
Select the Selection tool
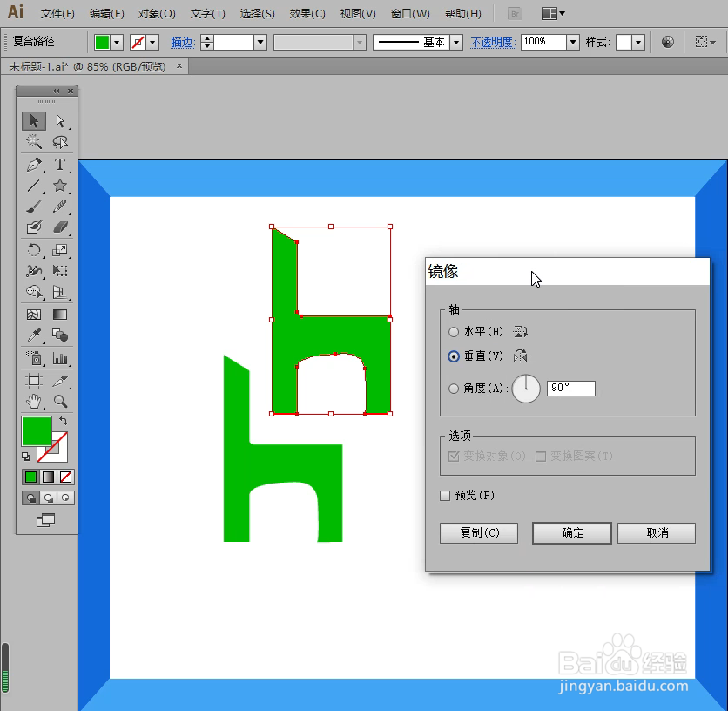pyautogui.click(x=33, y=120)
